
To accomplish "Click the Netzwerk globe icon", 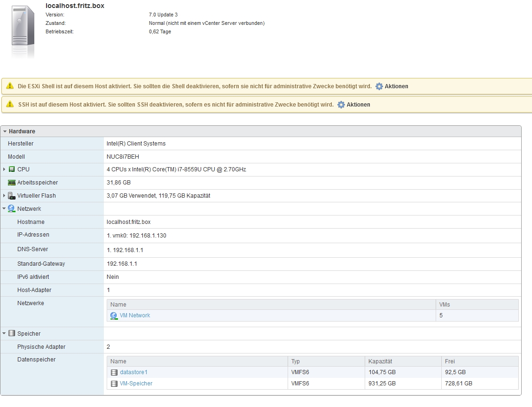I will 12,209.
